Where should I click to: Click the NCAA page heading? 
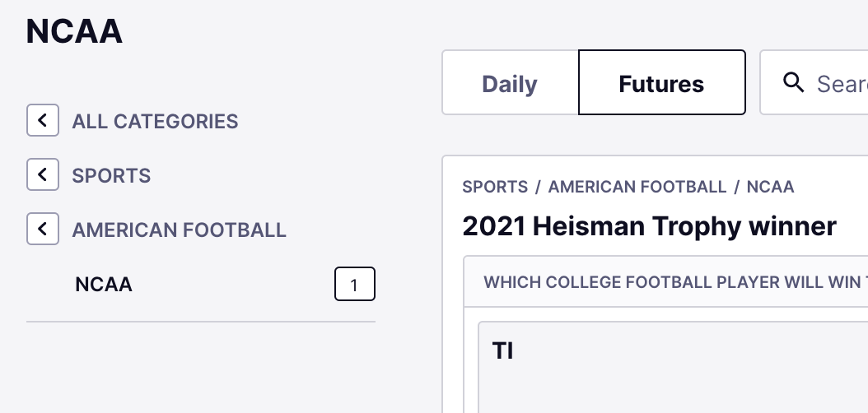(x=74, y=32)
